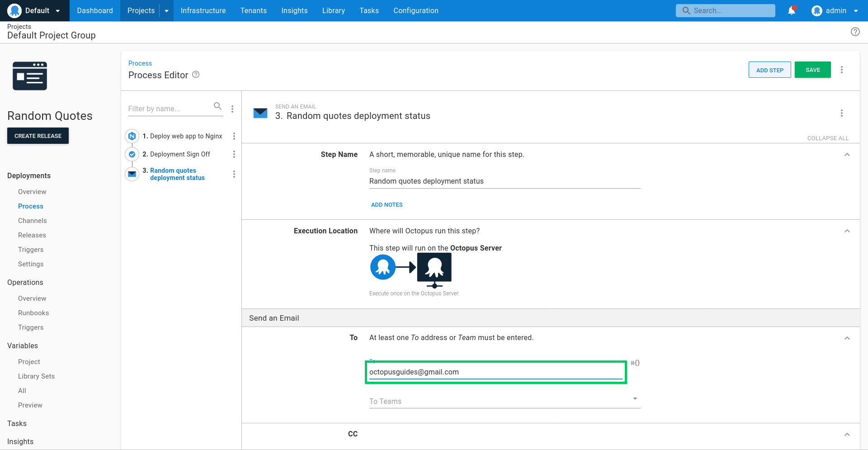Screen dimensions: 868x450
Task: Click the Add Step button
Action: [769, 70]
